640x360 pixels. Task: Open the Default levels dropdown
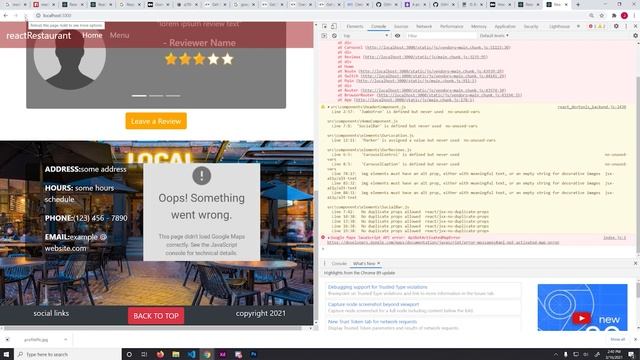(x=494, y=36)
